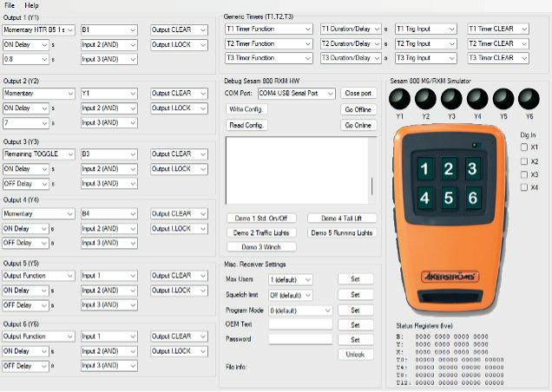Click the Go Online button

coord(358,125)
